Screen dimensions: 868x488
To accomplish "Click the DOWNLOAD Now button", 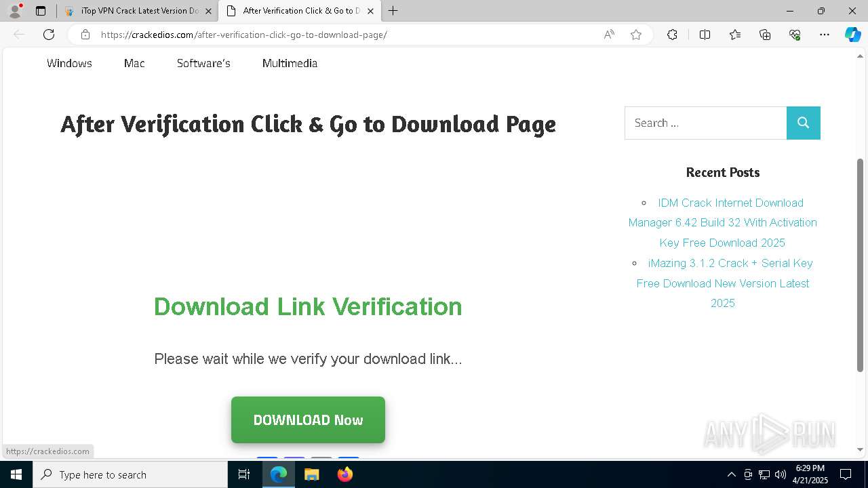I will [x=308, y=420].
